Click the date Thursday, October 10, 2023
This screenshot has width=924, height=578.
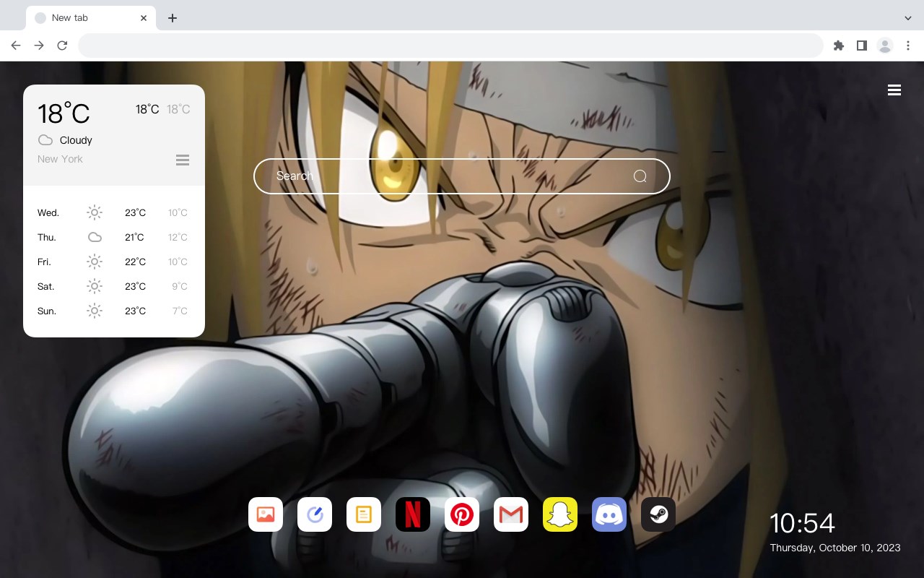835,548
